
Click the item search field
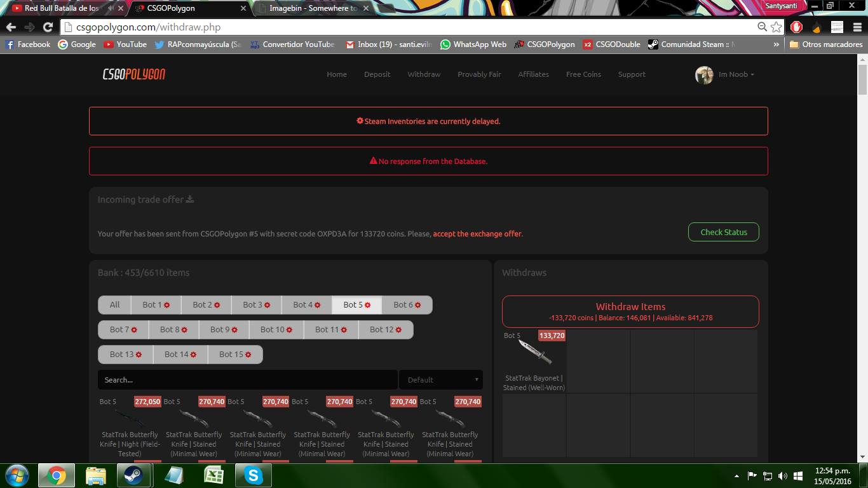pyautogui.click(x=247, y=380)
